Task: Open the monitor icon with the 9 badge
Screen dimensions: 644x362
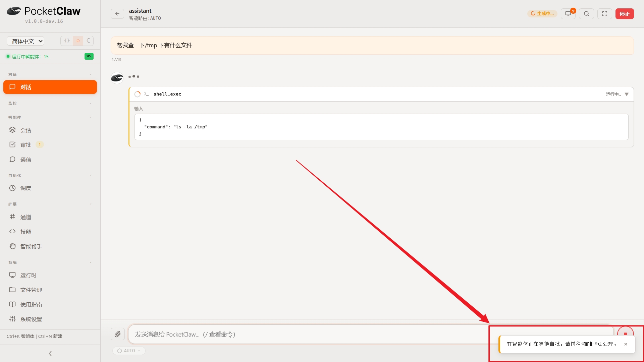Action: 568,14
